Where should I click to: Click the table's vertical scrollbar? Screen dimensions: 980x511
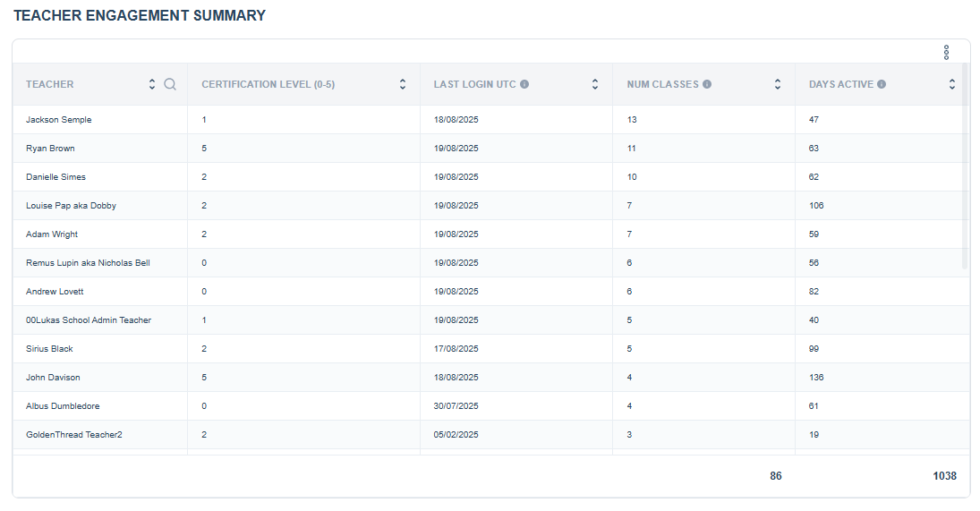tap(965, 166)
